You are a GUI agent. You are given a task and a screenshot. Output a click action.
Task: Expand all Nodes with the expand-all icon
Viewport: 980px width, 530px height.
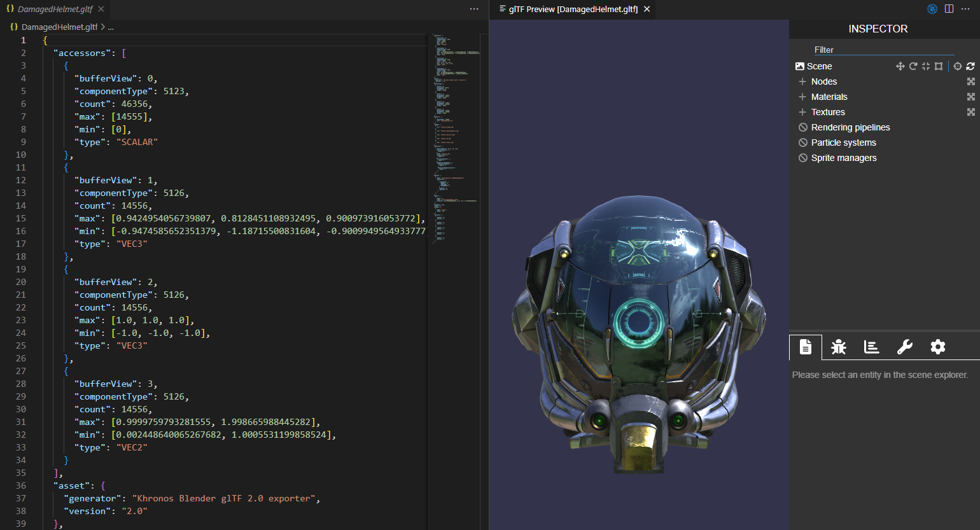(971, 81)
